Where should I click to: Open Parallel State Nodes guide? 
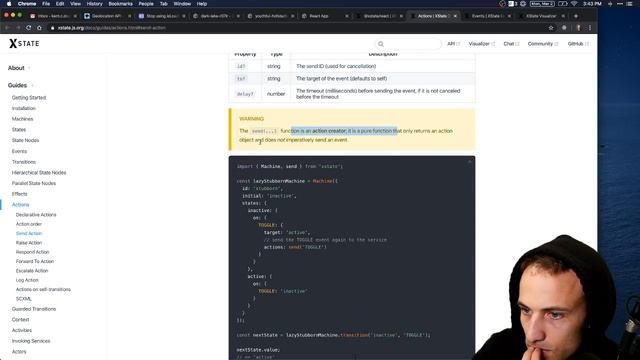point(34,183)
